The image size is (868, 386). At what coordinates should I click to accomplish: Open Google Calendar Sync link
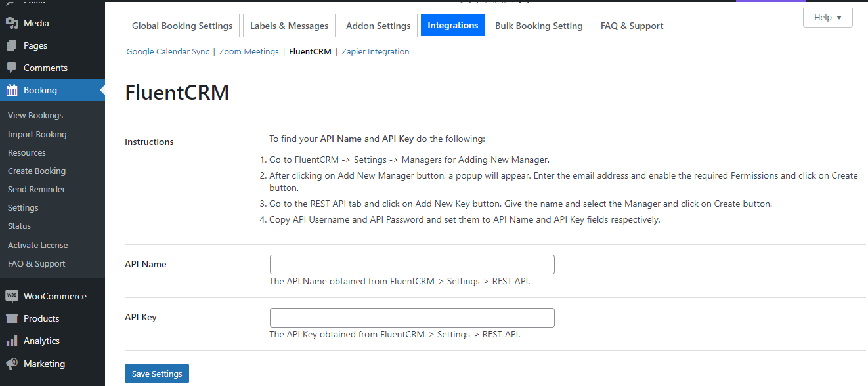pyautogui.click(x=168, y=51)
